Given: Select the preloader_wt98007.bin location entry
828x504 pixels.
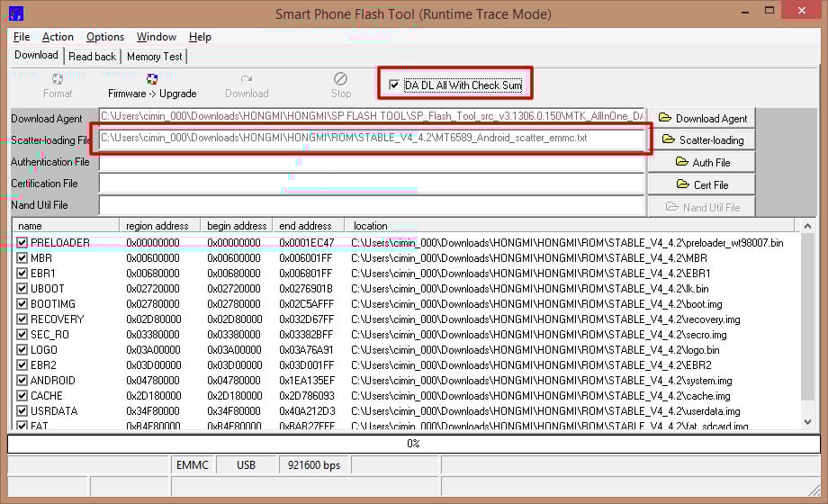Looking at the screenshot, I should (x=567, y=242).
